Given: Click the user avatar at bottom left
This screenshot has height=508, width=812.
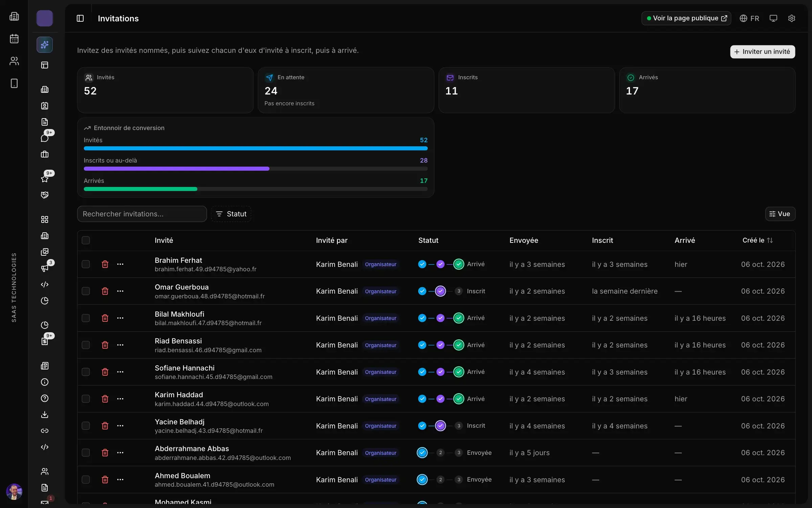Looking at the screenshot, I should (14, 492).
